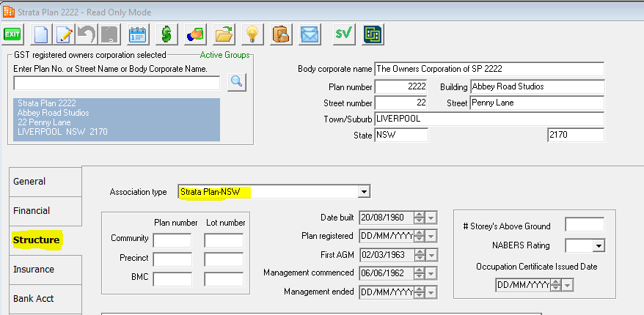The width and height of the screenshot is (644, 315).
Task: Click the light bulb icon
Action: click(x=252, y=35)
